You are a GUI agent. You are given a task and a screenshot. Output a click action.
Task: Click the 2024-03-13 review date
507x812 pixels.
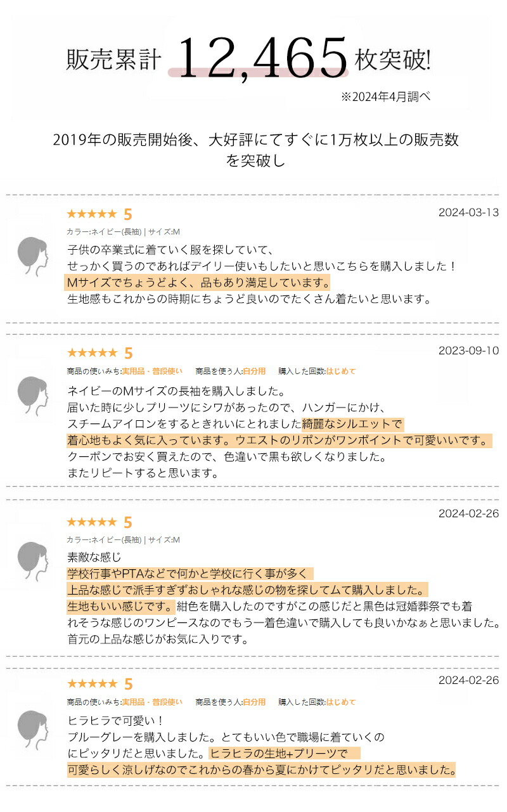[468, 212]
